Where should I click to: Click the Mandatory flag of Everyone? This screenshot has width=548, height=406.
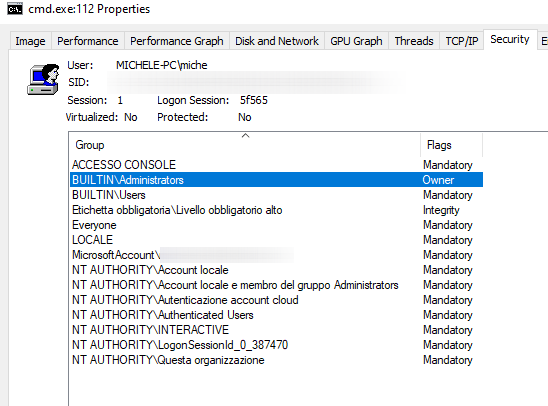[448, 225]
